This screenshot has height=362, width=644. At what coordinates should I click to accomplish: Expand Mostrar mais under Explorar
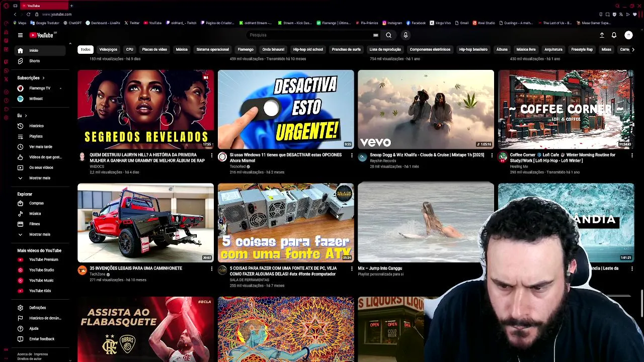[40, 234]
